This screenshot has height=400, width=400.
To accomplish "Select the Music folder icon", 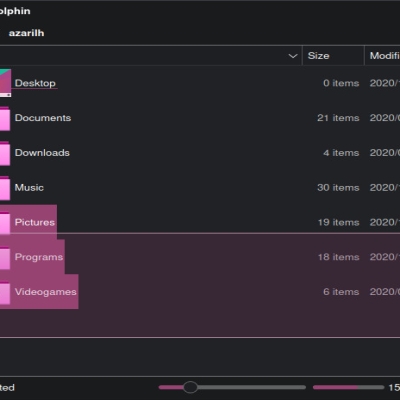I will (5, 188).
